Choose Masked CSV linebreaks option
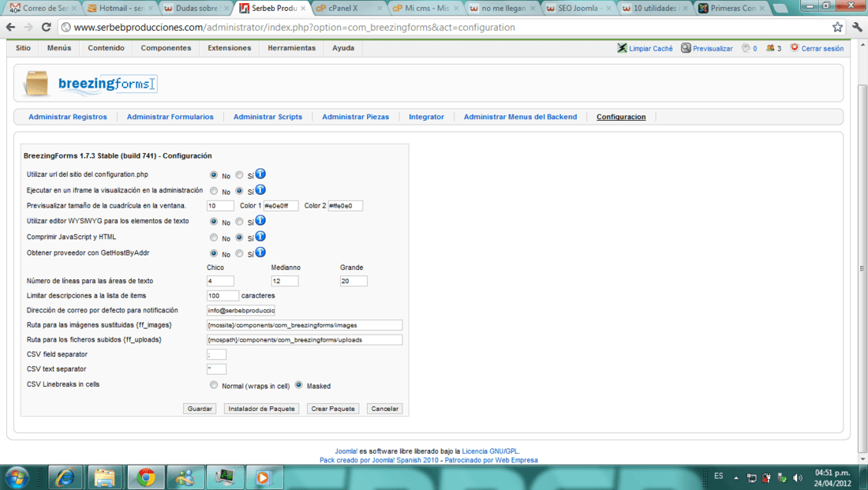The height and width of the screenshot is (490, 868). (299, 385)
